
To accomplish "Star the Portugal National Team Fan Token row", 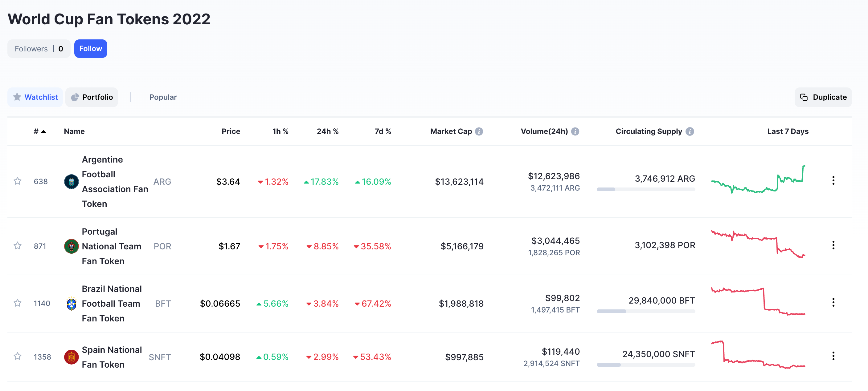I will tap(18, 246).
